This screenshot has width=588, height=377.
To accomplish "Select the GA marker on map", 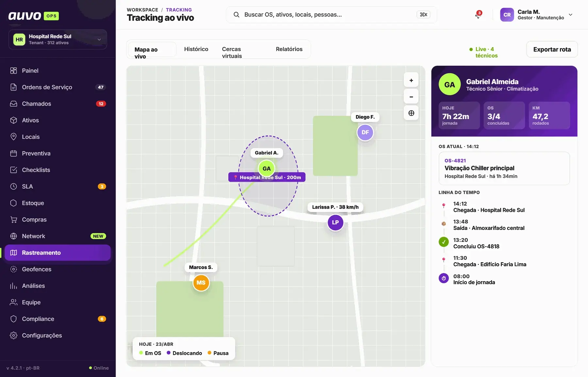I will pos(267,168).
